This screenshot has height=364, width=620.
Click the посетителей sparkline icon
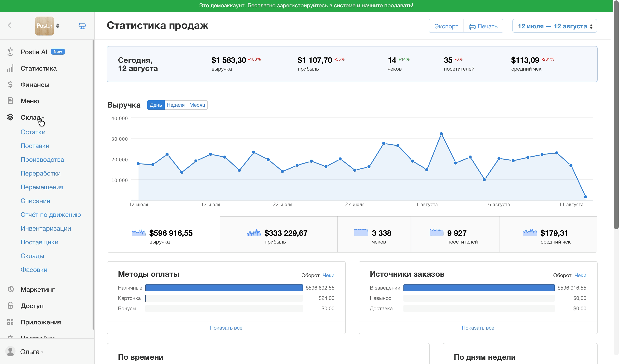point(436,232)
